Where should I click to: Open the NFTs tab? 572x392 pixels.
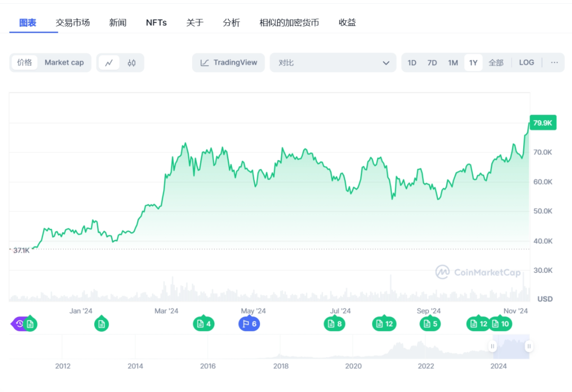pos(156,22)
